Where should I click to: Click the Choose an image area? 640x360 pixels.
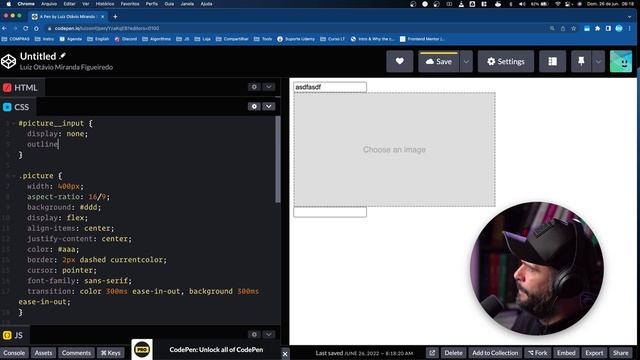pyautogui.click(x=394, y=149)
